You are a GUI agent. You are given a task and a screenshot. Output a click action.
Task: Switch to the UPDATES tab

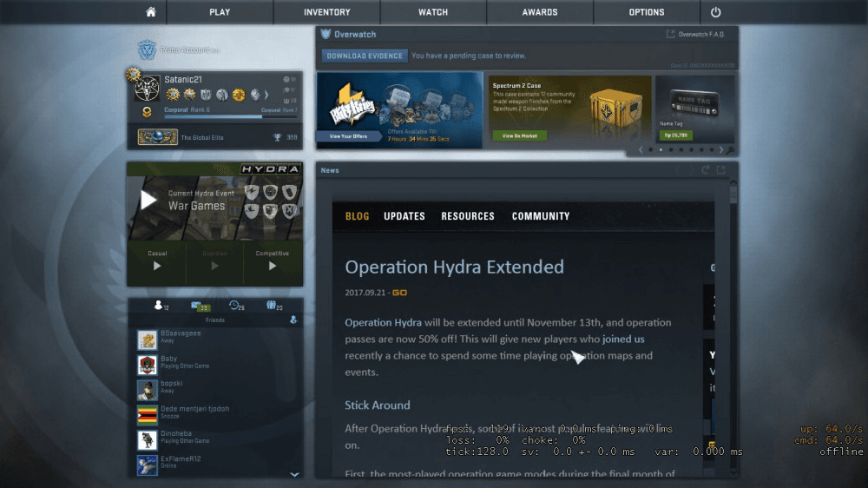pos(404,216)
